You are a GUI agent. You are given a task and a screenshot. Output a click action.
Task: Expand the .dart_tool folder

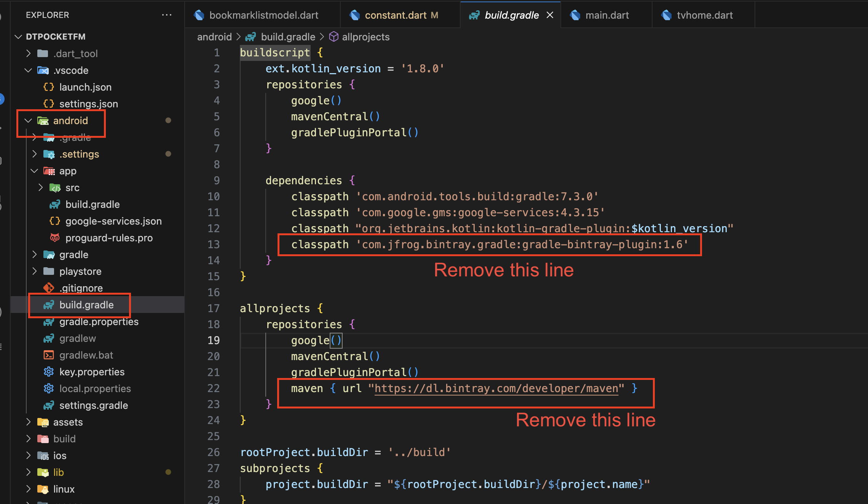tap(28, 54)
